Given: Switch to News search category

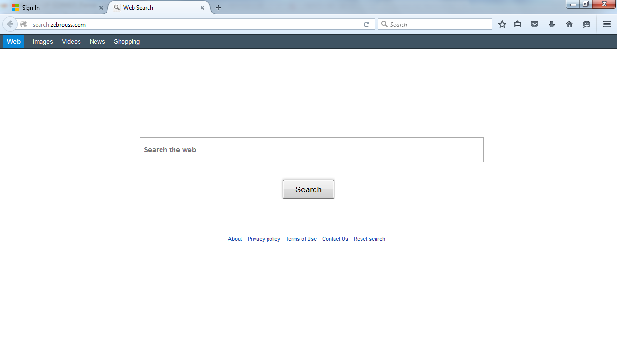Looking at the screenshot, I should 97,41.
